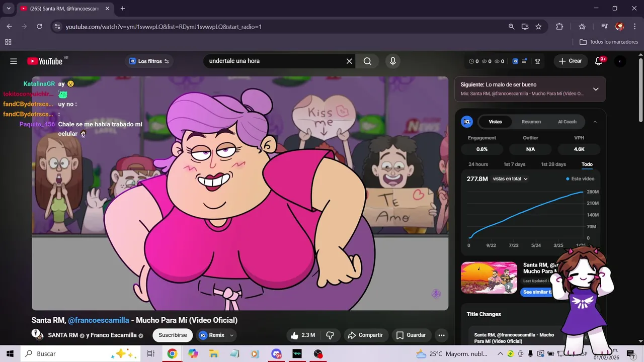This screenshot has height=362, width=644.
Task: Click the magnifier search button
Action: tap(367, 61)
